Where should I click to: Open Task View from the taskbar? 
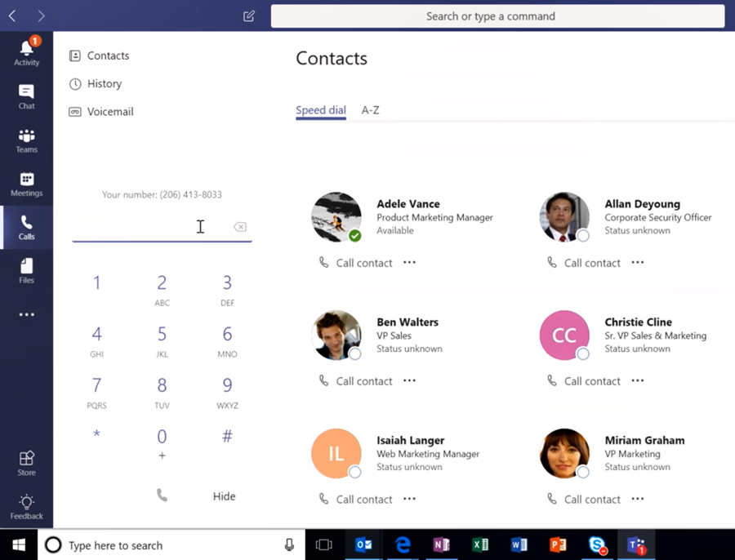coord(324,545)
